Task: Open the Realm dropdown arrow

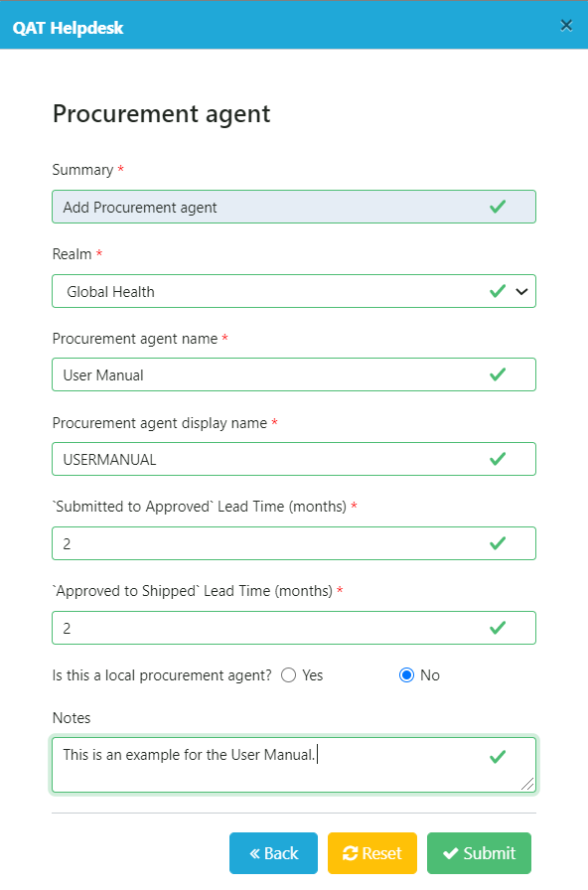Action: pos(521,292)
